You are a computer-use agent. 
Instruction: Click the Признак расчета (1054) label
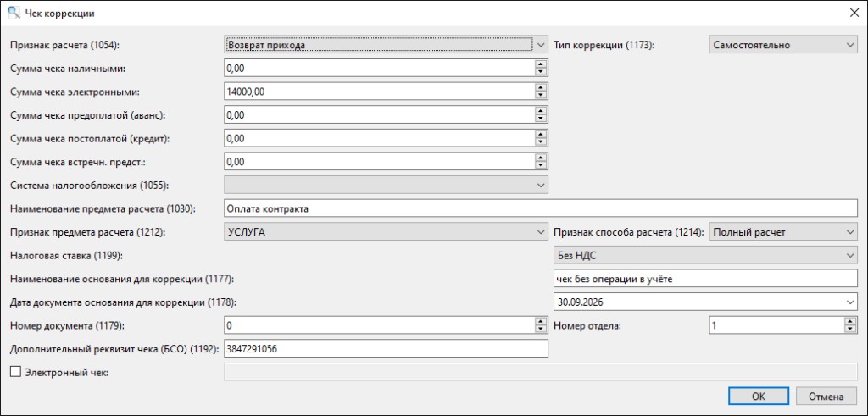(65, 45)
